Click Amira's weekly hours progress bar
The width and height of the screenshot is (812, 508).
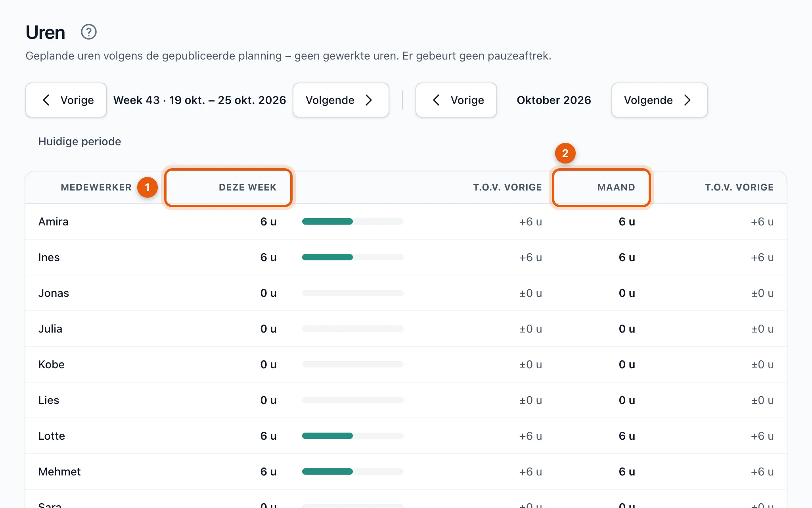coord(353,221)
